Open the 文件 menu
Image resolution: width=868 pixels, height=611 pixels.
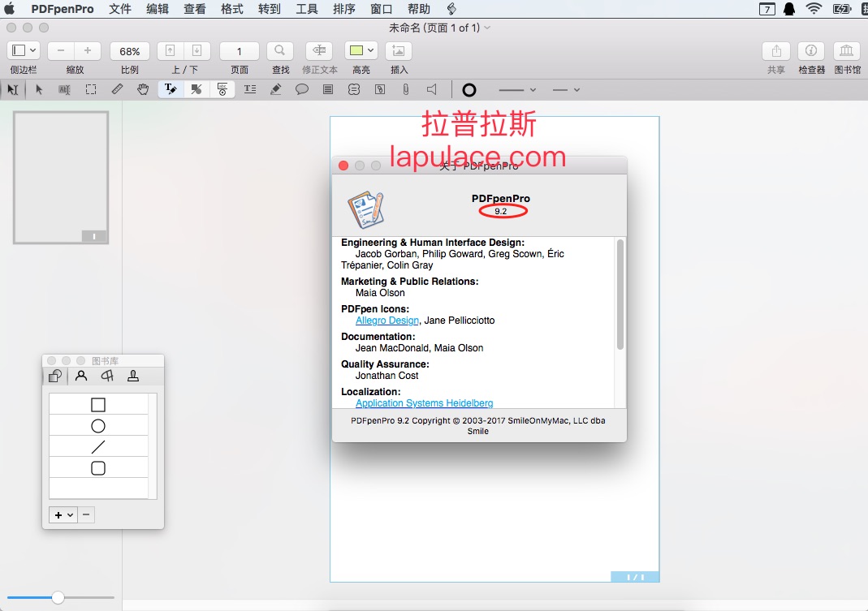point(120,9)
